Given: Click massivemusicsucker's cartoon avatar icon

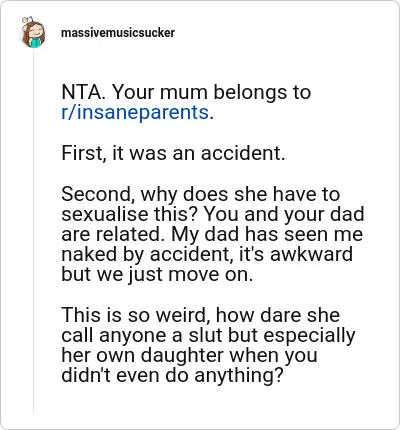Looking at the screenshot, I should pyautogui.click(x=33, y=32).
